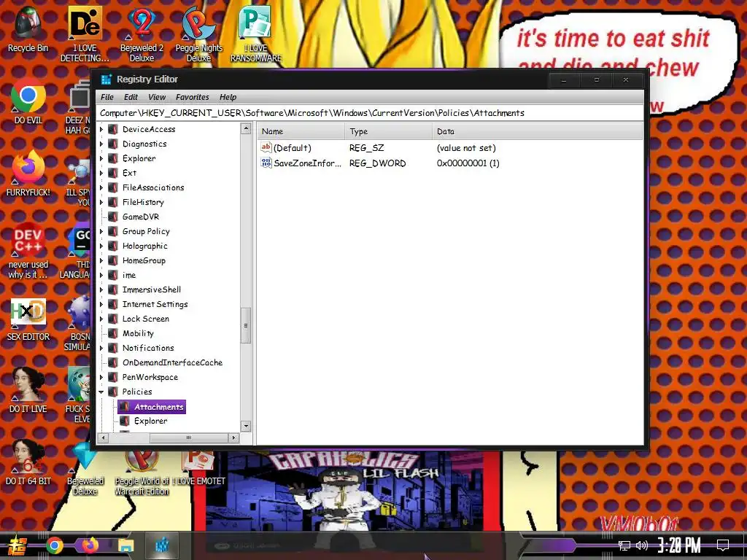Select the GameDVR key
747x560 pixels.
[141, 217]
